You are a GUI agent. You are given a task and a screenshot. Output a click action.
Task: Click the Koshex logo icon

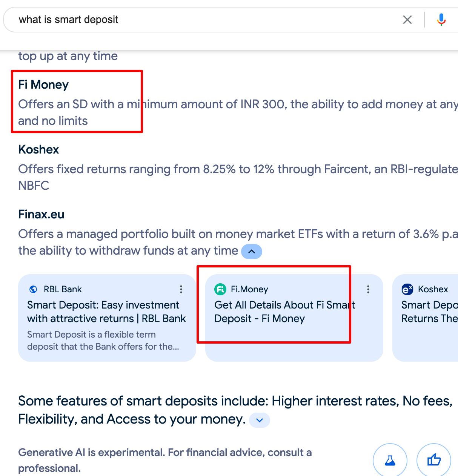point(407,289)
